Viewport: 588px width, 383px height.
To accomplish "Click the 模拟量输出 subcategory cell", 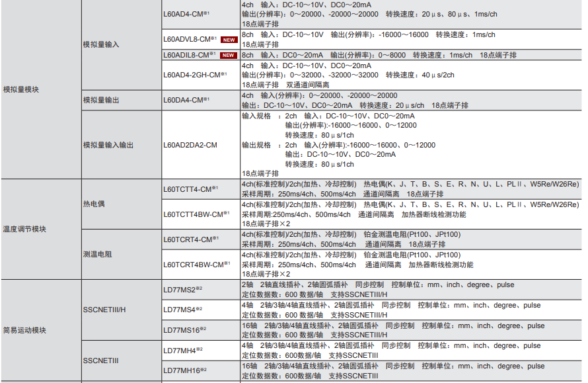I will coord(122,101).
